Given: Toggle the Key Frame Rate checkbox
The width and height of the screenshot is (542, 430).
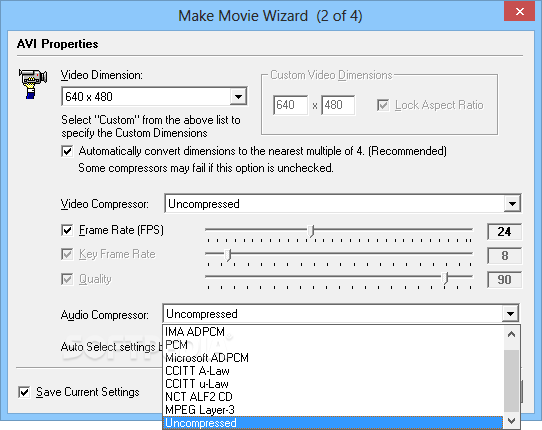Looking at the screenshot, I should coord(67,254).
